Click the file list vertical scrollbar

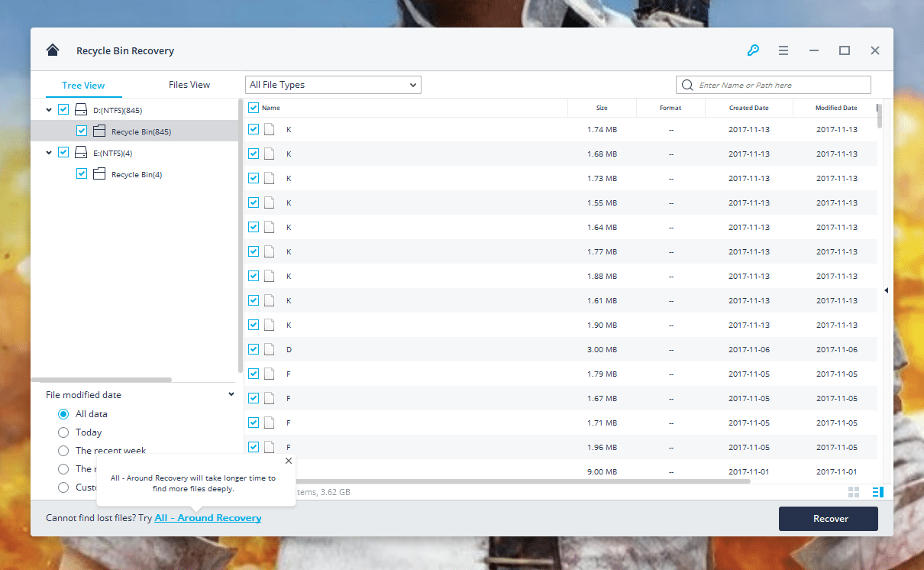[x=880, y=116]
